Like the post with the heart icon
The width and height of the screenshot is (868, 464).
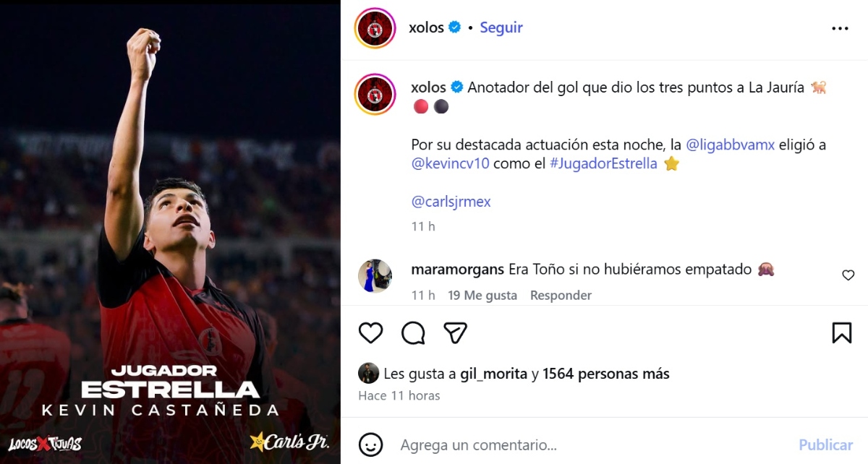370,332
